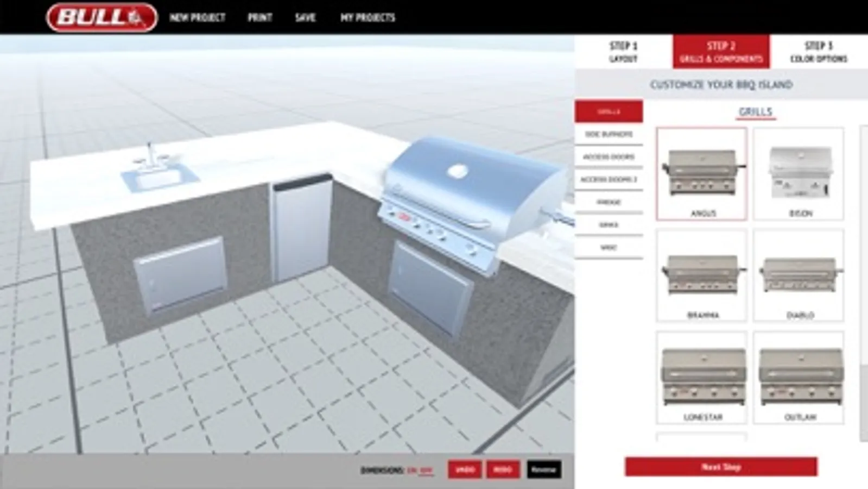Click the grills list scrollbar
Image resolution: width=868 pixels, height=489 pixels.
coord(864,283)
